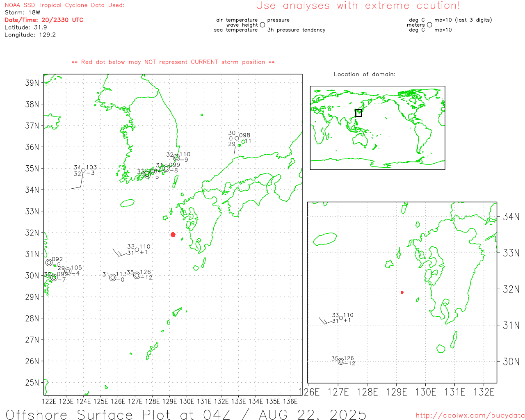The image size is (525, 420).
Task: Click the red dot position disclaimer text
Action: click(x=173, y=62)
